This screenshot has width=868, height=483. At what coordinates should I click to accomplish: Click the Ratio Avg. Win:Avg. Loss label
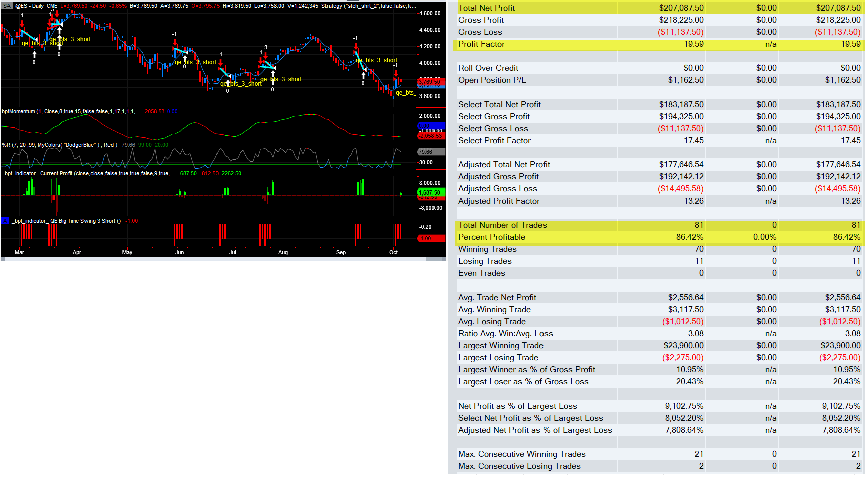[x=505, y=333]
